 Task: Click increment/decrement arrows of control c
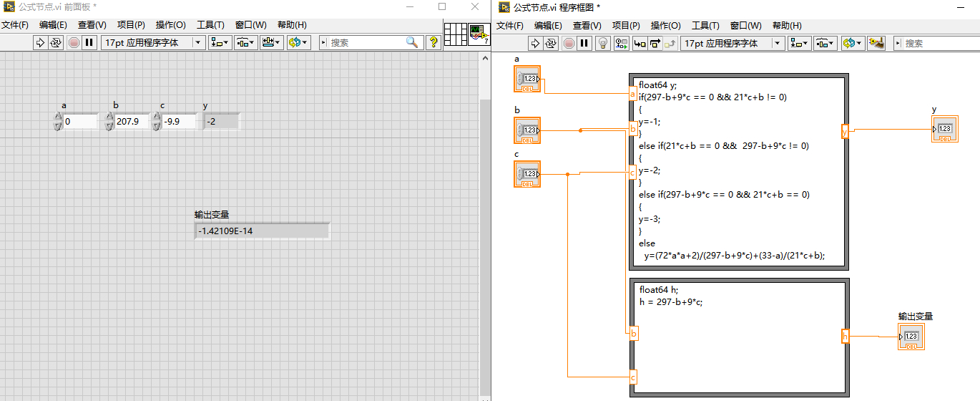pyautogui.click(x=157, y=121)
